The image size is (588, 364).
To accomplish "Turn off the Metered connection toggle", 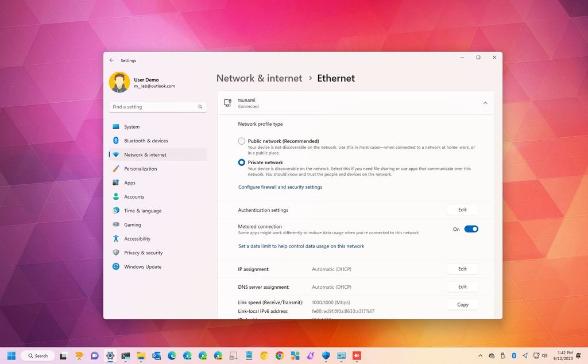I will [471, 229].
